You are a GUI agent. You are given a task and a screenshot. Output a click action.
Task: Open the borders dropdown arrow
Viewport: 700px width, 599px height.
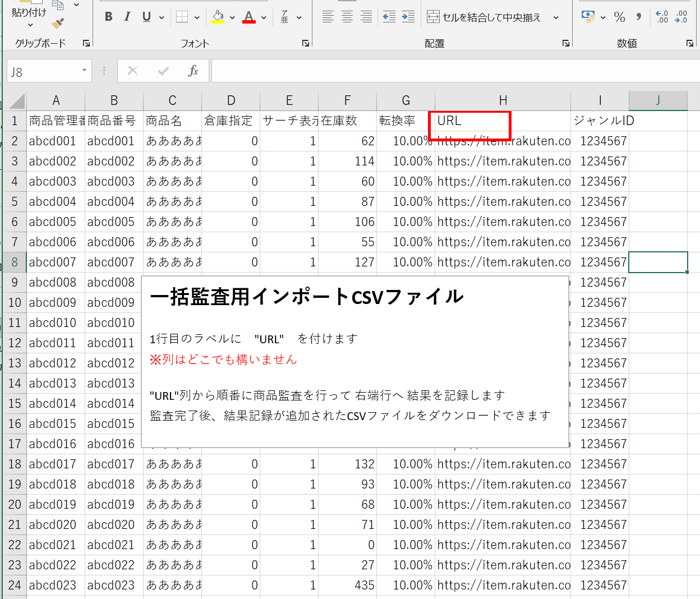click(x=197, y=17)
